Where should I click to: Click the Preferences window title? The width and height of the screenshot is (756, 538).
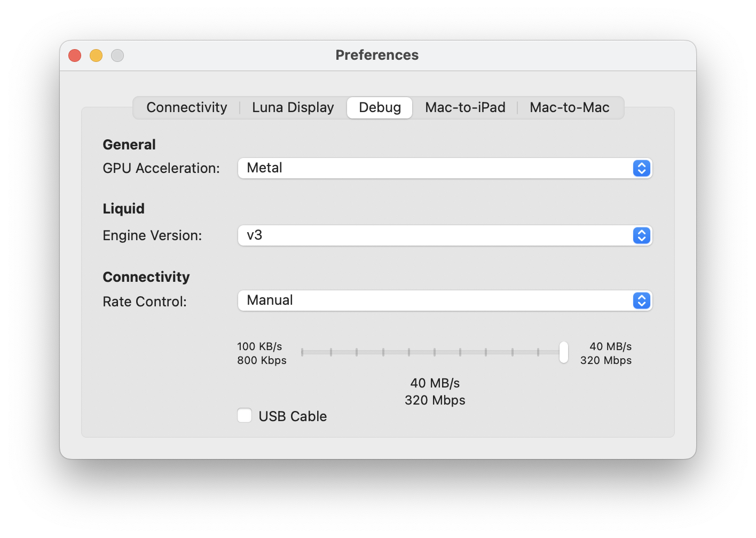377,55
